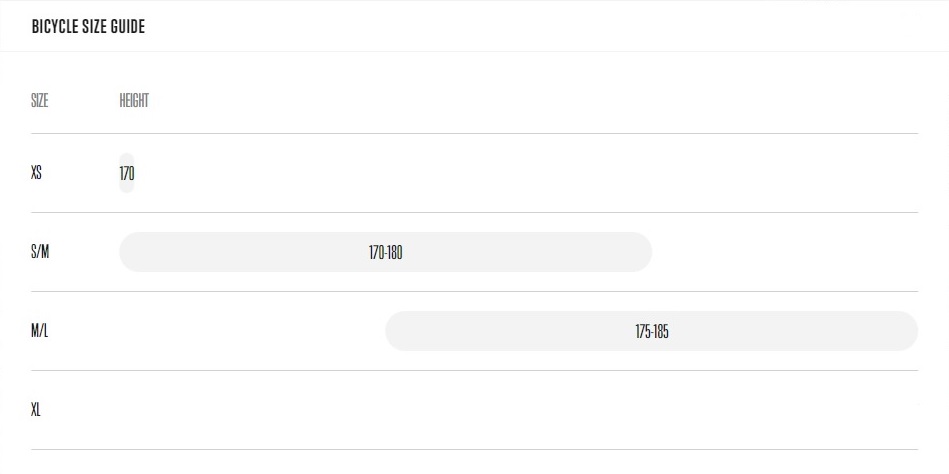Choose the S/M size label
The height and width of the screenshot is (474, 949).
click(40, 252)
